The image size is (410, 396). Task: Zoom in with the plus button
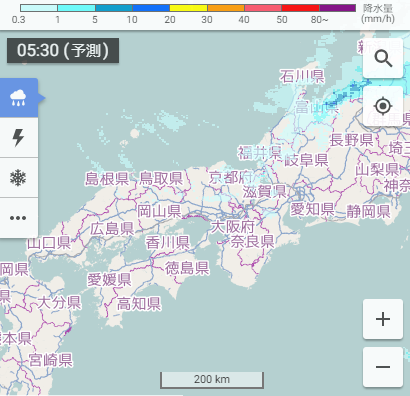click(383, 319)
